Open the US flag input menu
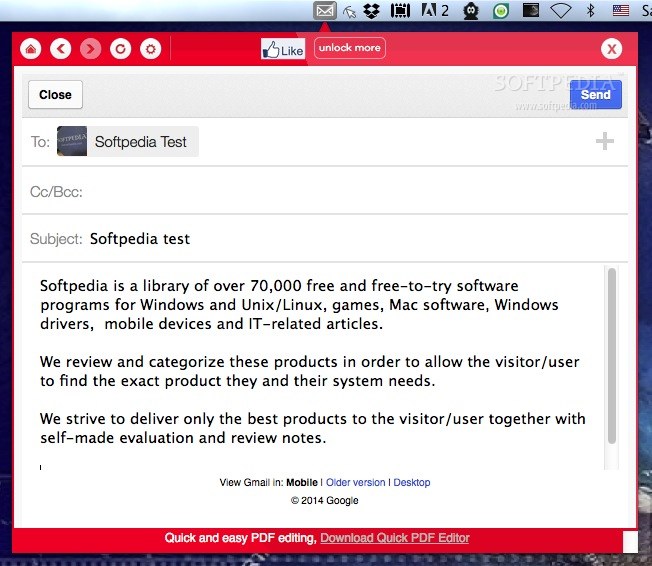This screenshot has width=652, height=566. [x=621, y=10]
